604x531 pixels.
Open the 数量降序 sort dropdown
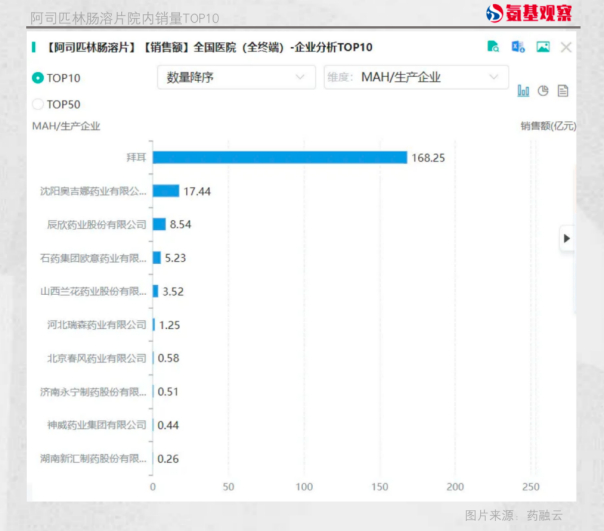[x=236, y=77]
